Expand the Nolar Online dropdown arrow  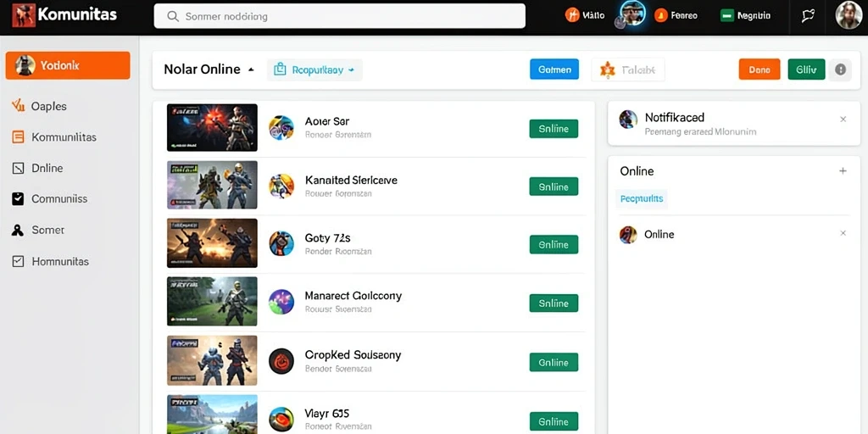pyautogui.click(x=251, y=70)
